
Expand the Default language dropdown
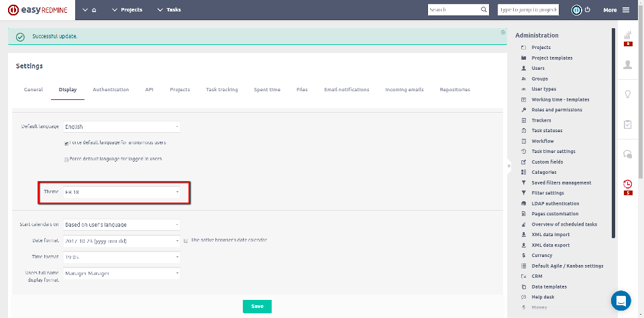pyautogui.click(x=121, y=127)
